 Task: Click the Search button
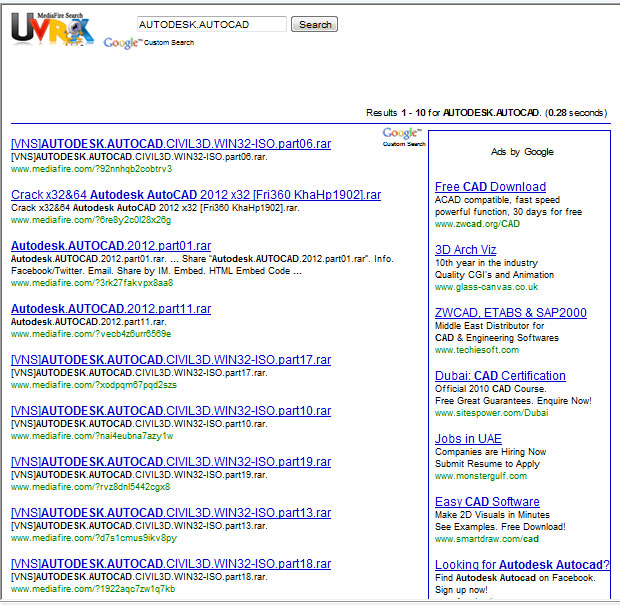(314, 25)
